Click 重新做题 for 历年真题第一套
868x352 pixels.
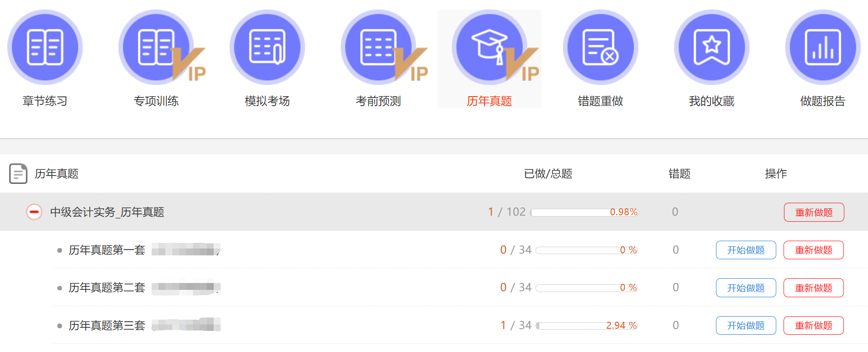[813, 250]
